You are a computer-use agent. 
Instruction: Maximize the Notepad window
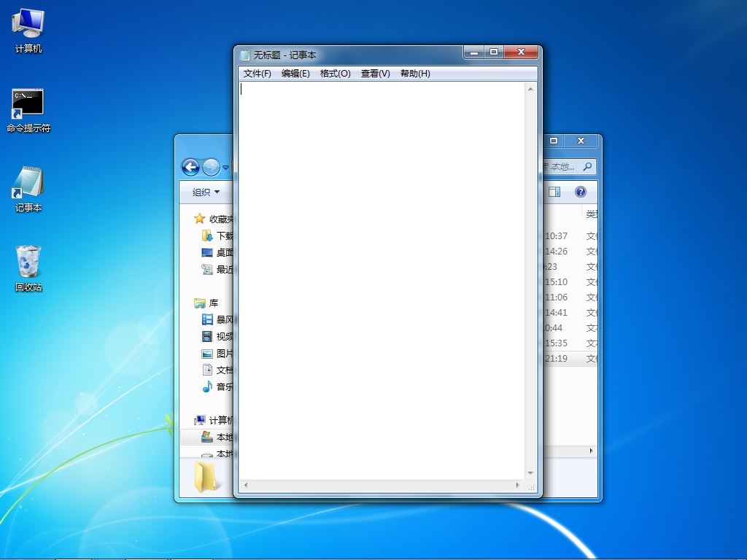click(494, 52)
